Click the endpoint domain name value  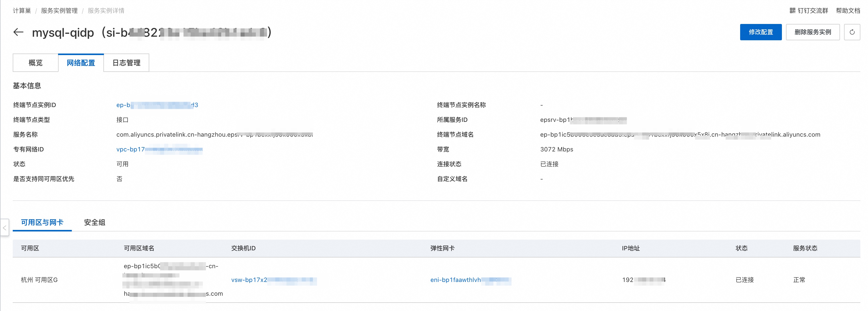[x=680, y=135]
